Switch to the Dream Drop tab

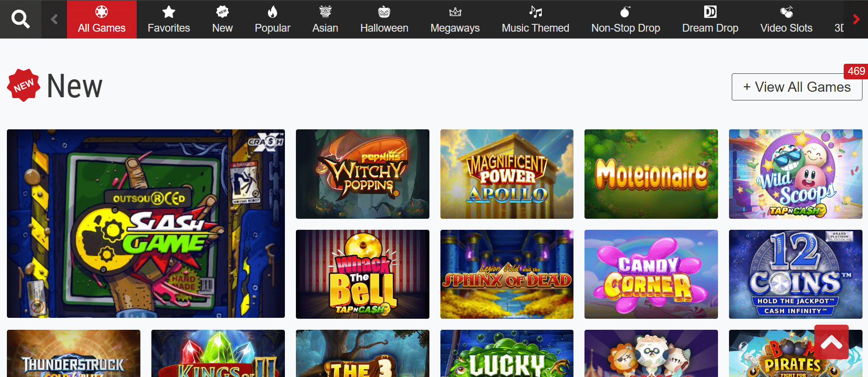pyautogui.click(x=710, y=20)
